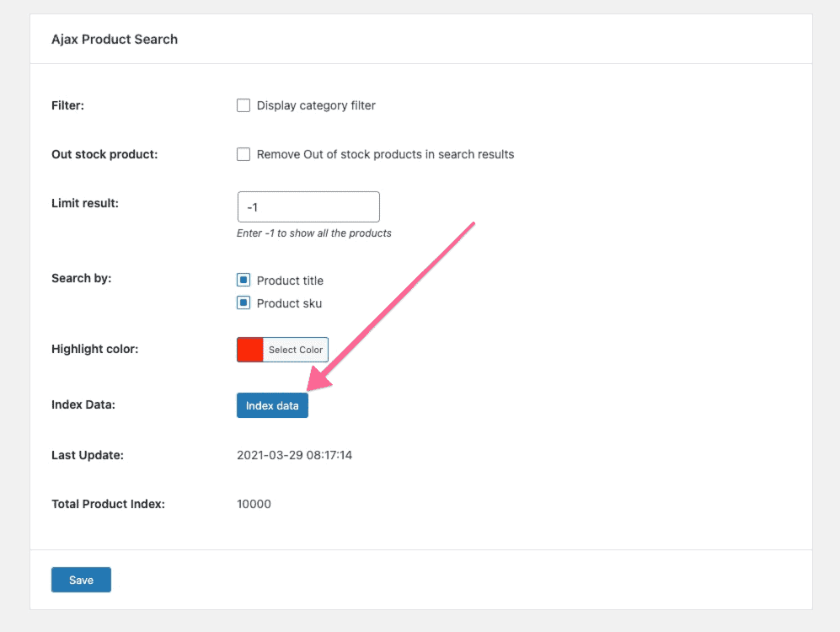The height and width of the screenshot is (632, 840).
Task: Click the Limit result number field
Action: coord(308,206)
